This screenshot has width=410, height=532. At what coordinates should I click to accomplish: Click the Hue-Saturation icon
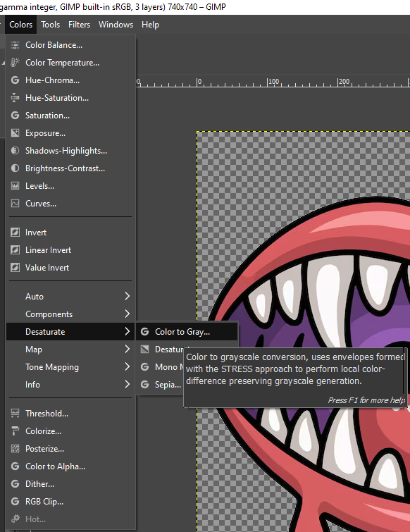(15, 98)
